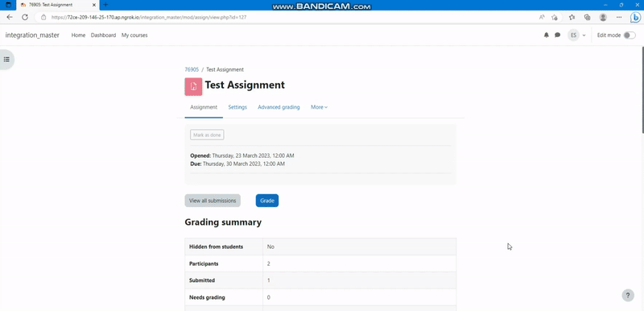This screenshot has height=311, width=644.
Task: Open the Bing sidebar icon
Action: [x=635, y=17]
